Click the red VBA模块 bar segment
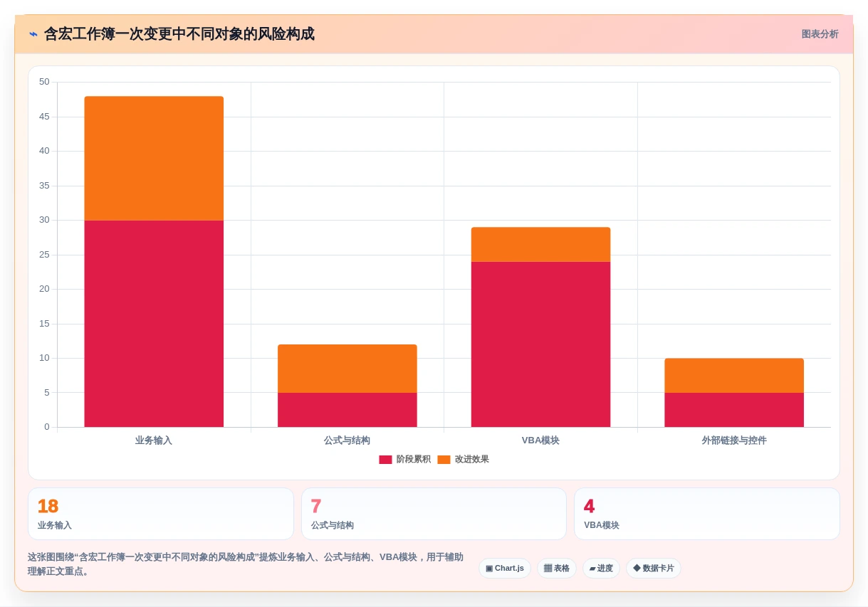The width and height of the screenshot is (868, 607). coord(541,344)
